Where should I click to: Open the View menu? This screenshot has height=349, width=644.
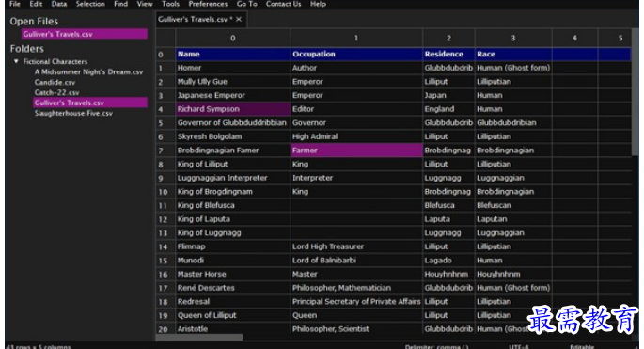pyautogui.click(x=145, y=4)
